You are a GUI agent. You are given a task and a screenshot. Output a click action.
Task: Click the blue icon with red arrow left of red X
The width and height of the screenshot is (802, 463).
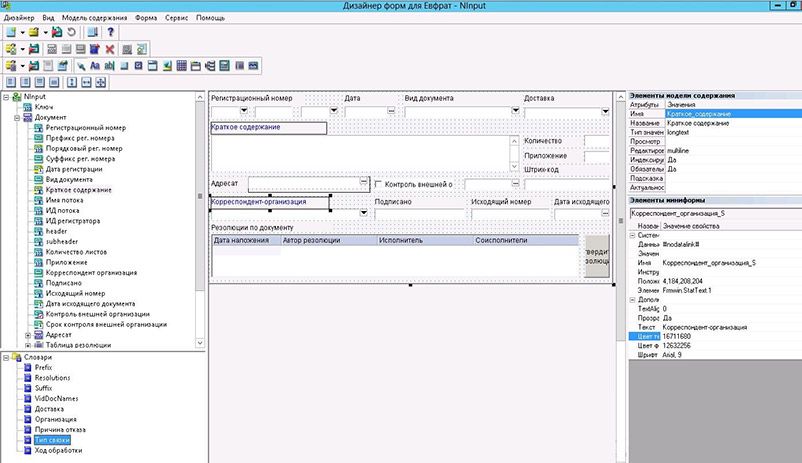tap(95, 49)
